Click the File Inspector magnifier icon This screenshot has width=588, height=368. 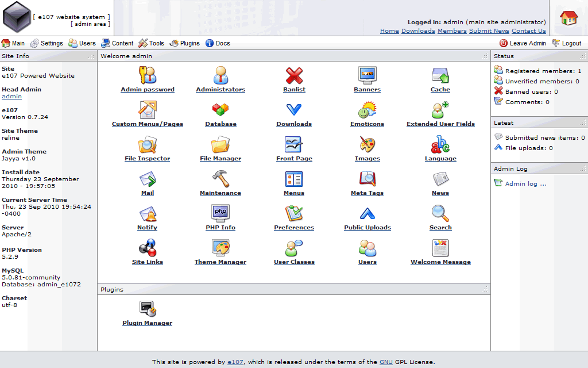pyautogui.click(x=148, y=144)
